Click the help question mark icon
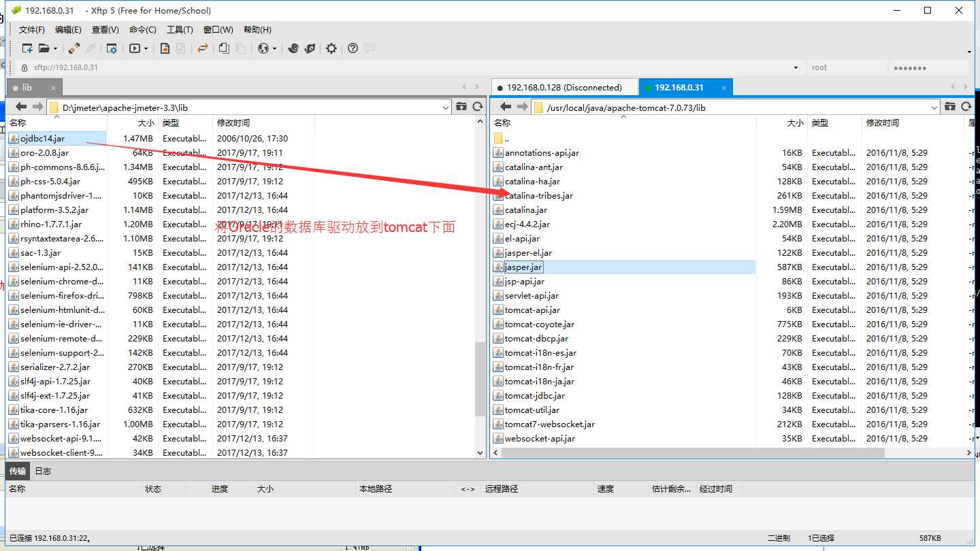The height and width of the screenshot is (551, 980). 353,48
